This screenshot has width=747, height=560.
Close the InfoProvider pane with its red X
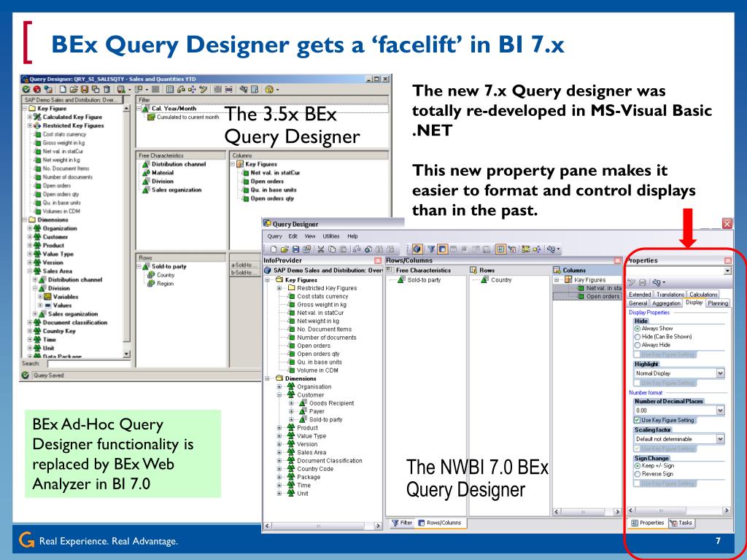click(378, 260)
